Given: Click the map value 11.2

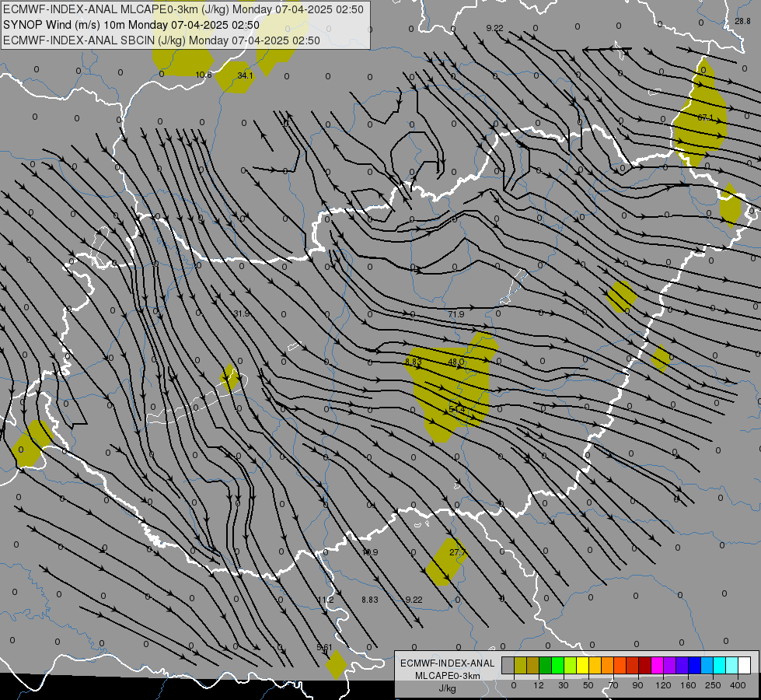Looking at the screenshot, I should pos(326,600).
